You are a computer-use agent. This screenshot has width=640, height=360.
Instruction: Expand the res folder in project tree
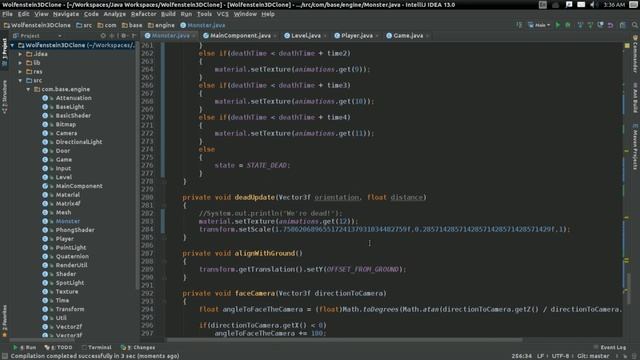[x=20, y=72]
